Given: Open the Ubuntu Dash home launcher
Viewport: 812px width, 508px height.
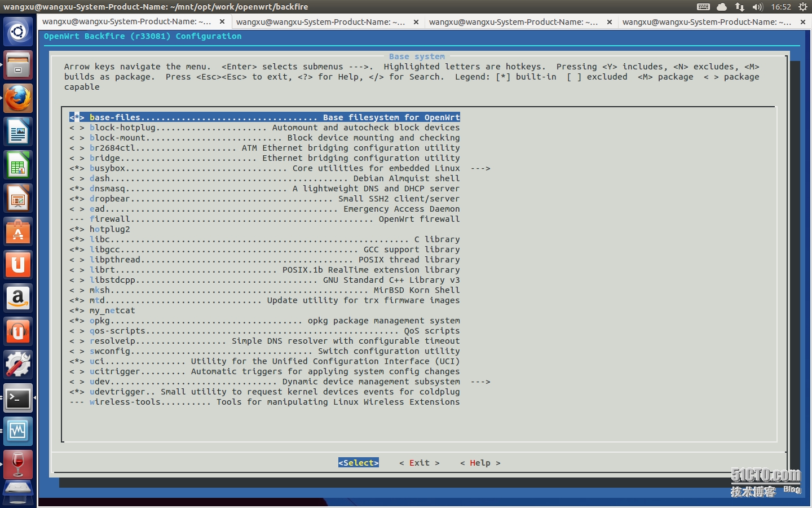Looking at the screenshot, I should click(x=18, y=32).
